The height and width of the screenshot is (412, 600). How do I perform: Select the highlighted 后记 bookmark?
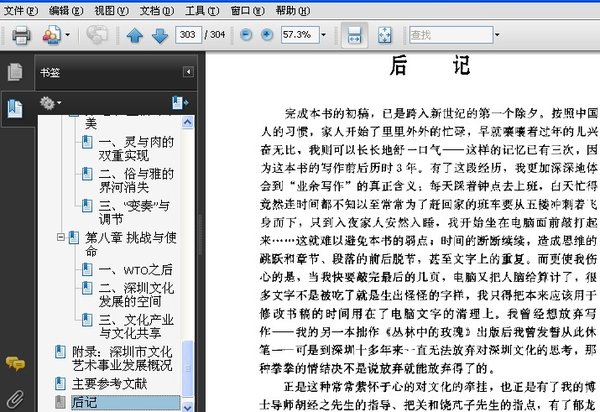pyautogui.click(x=126, y=402)
